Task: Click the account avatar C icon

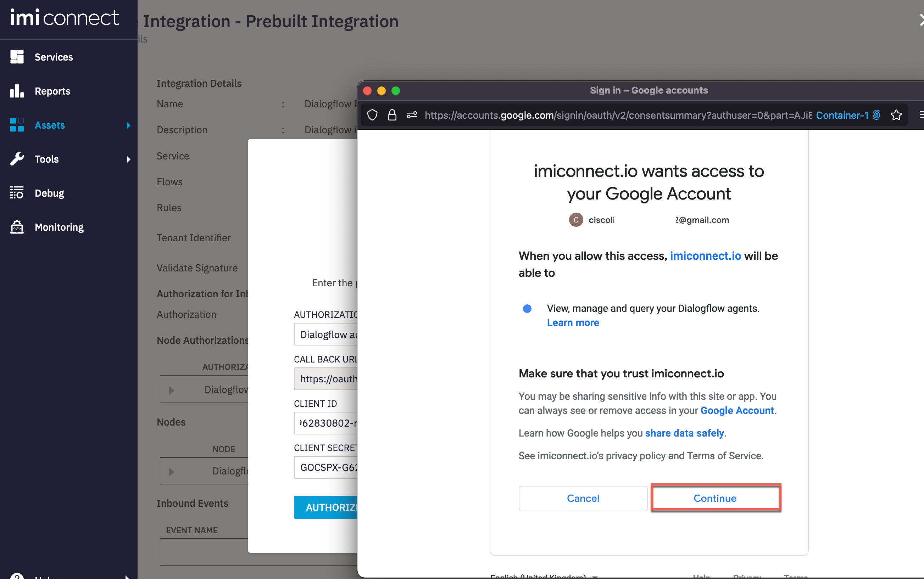Action: 575,220
